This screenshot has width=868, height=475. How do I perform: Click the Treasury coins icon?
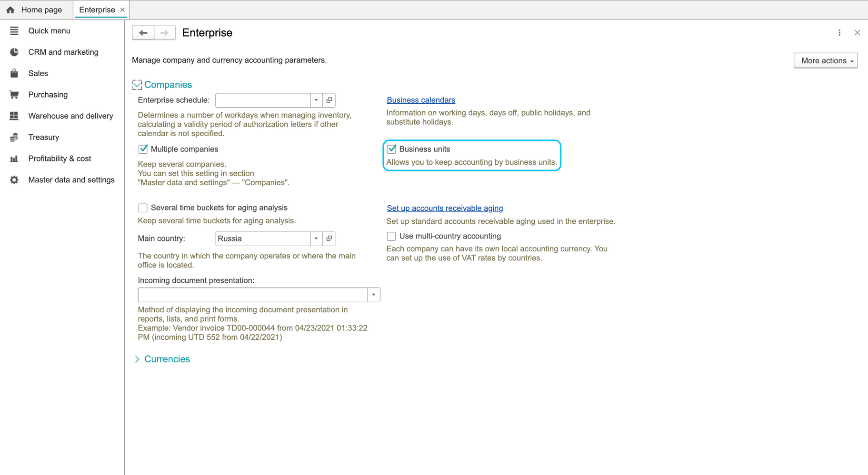point(14,137)
